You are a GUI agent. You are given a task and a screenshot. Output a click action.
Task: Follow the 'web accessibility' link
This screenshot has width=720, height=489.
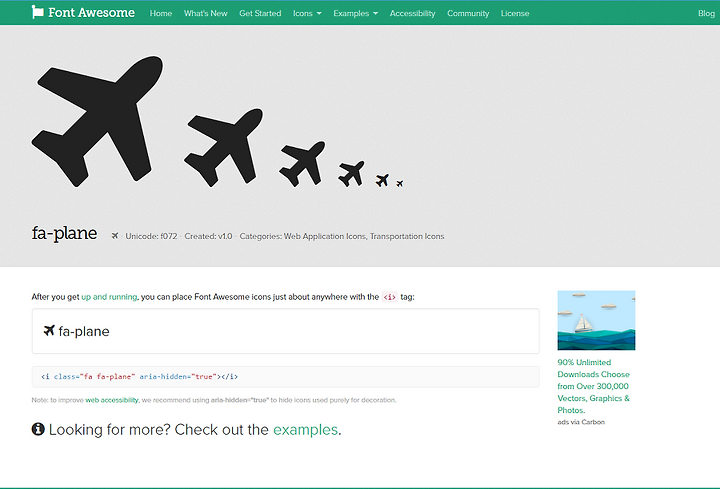click(112, 400)
